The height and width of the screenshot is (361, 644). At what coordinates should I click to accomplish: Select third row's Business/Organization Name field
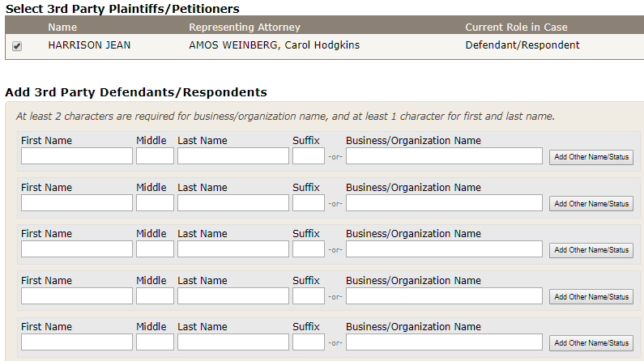click(444, 249)
